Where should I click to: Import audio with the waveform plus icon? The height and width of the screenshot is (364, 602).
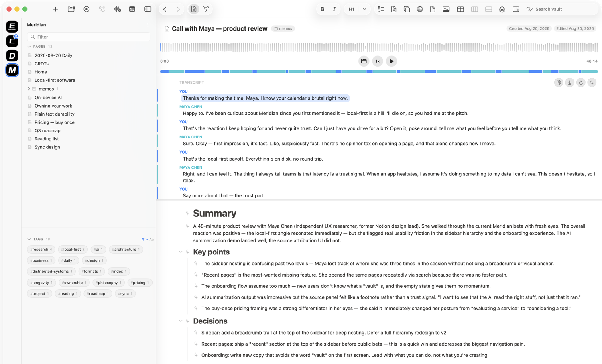click(117, 9)
